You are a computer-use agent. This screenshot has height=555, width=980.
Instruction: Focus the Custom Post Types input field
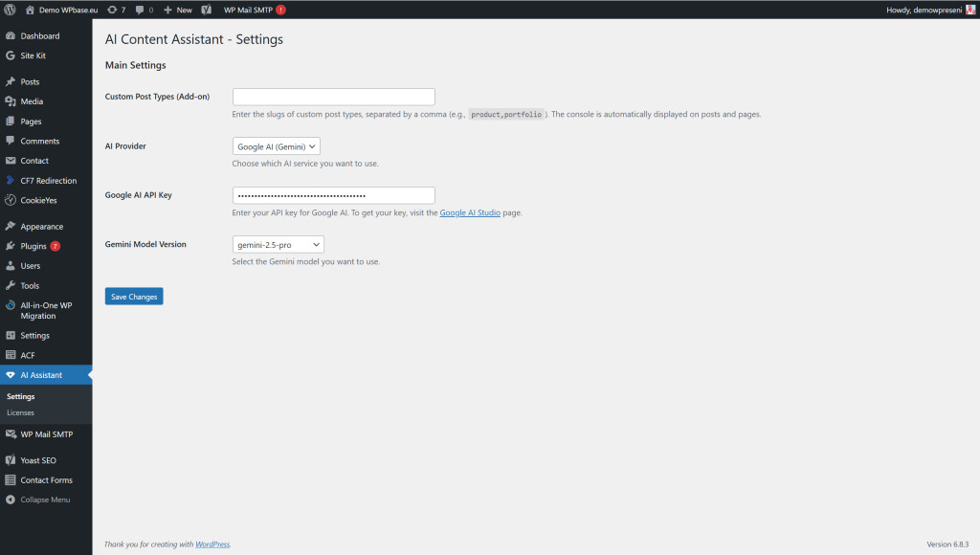pos(334,97)
